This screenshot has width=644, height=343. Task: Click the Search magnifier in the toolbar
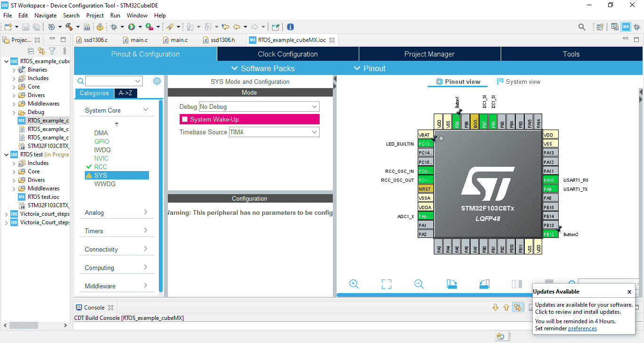[582, 27]
